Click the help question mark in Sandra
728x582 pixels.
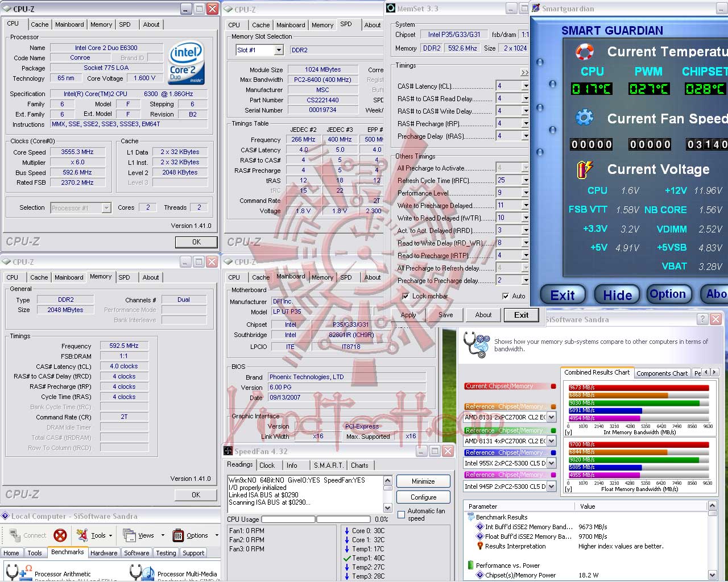coord(702,319)
